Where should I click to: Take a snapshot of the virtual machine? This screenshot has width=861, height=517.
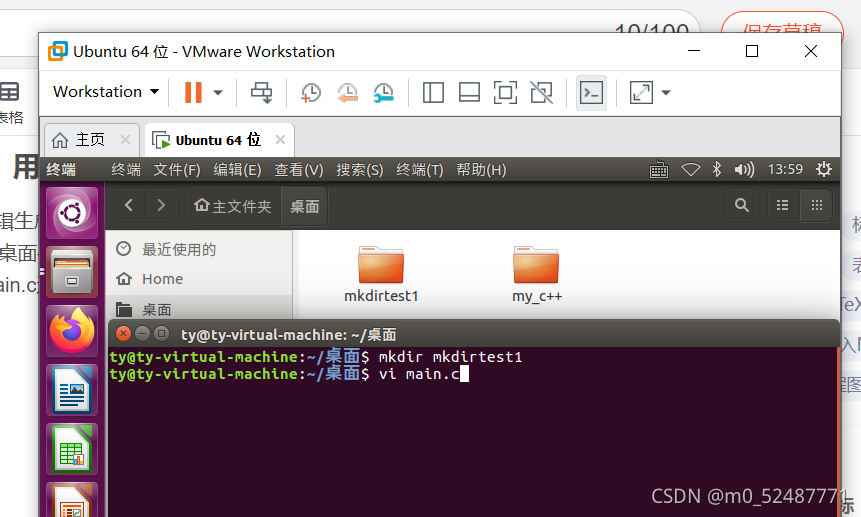pos(311,92)
